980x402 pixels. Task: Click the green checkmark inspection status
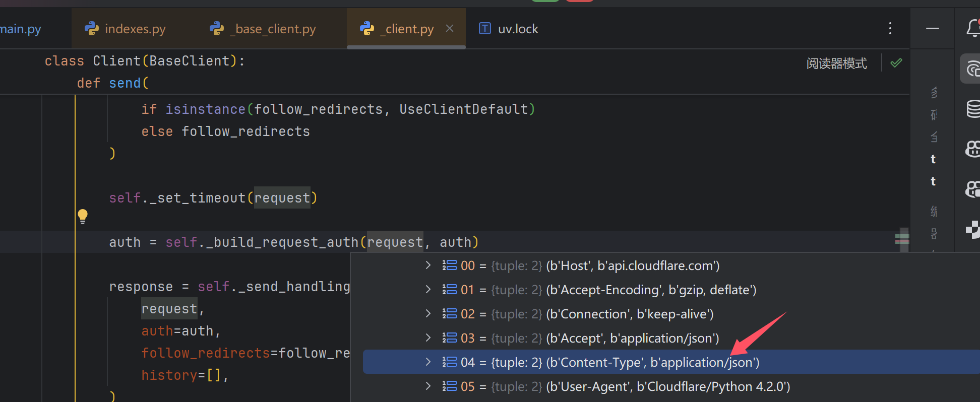tap(896, 63)
